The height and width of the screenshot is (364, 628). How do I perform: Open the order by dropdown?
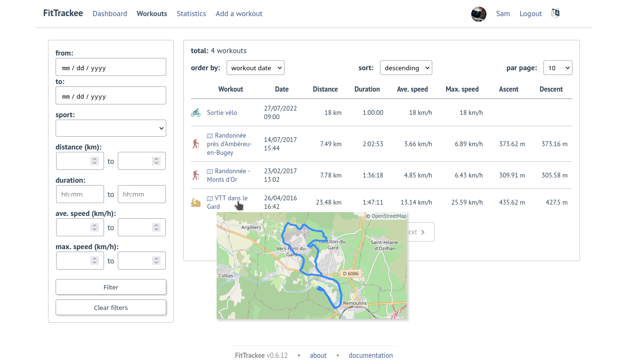pyautogui.click(x=255, y=68)
